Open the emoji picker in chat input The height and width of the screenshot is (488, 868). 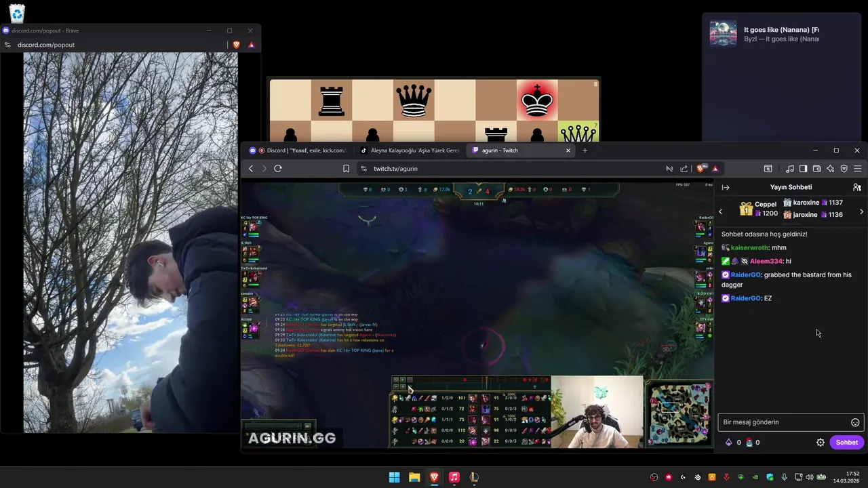[856, 422]
